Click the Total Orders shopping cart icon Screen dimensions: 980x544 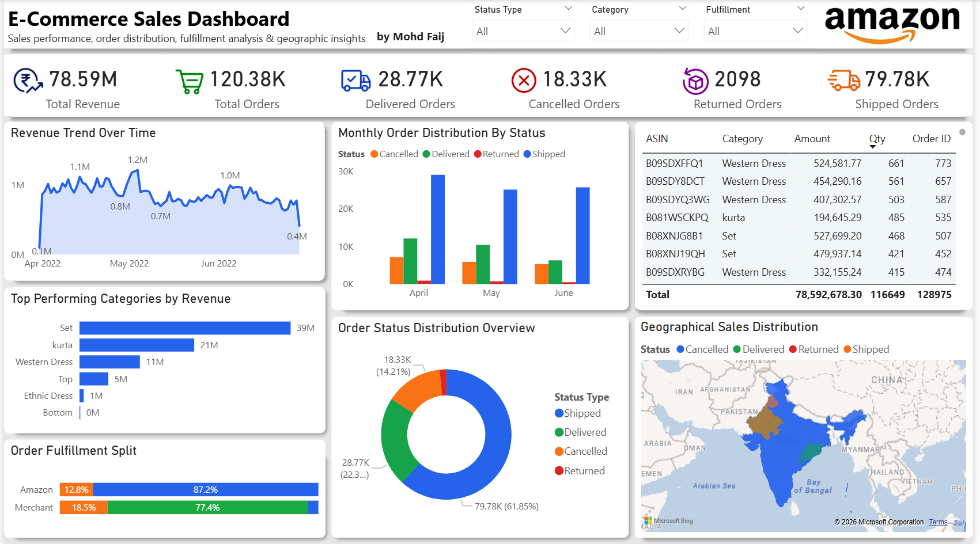tap(189, 81)
